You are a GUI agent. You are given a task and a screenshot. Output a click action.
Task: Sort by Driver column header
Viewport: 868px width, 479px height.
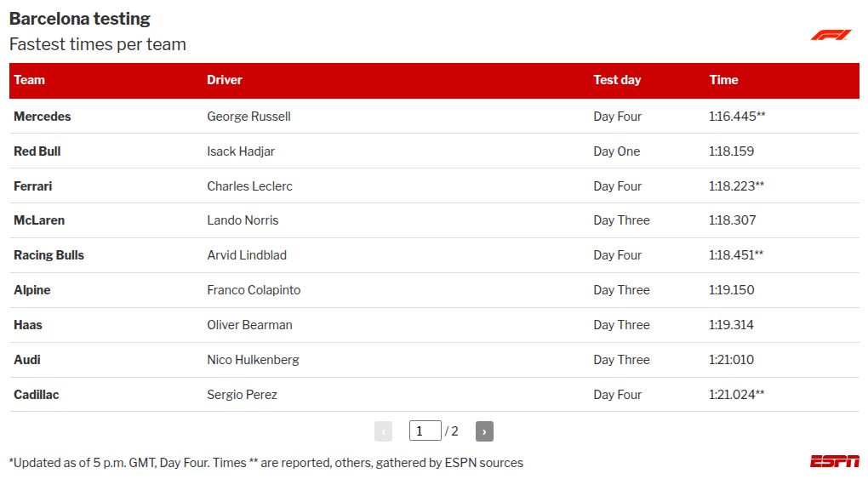(x=225, y=80)
